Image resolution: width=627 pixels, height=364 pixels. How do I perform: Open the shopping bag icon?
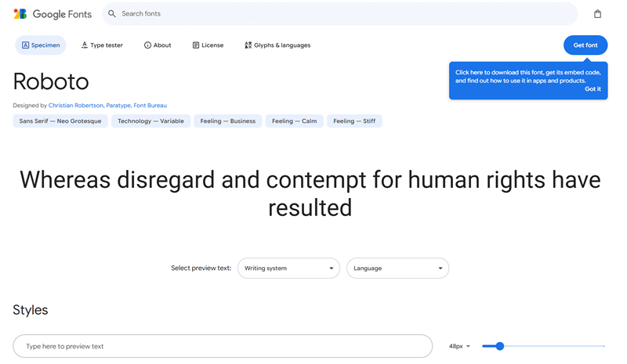597,14
